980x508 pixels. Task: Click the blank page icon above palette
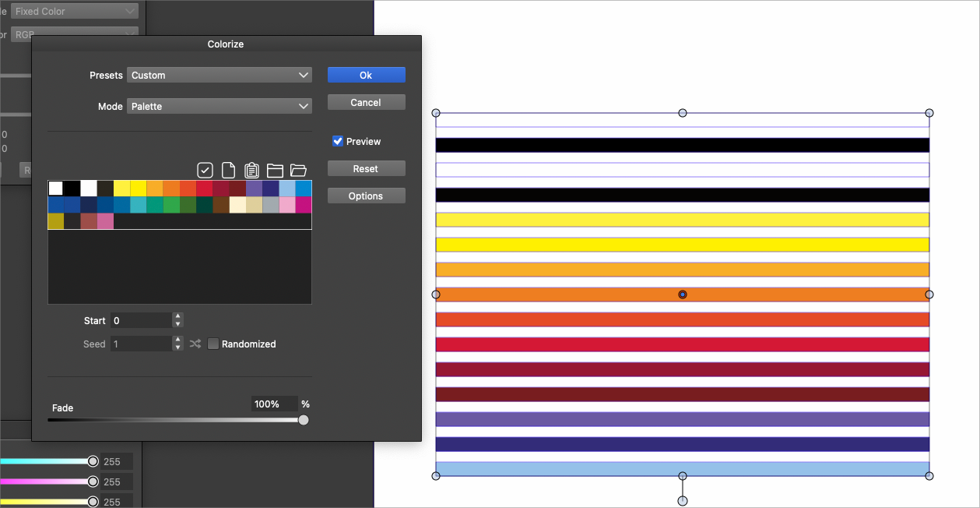click(x=229, y=170)
